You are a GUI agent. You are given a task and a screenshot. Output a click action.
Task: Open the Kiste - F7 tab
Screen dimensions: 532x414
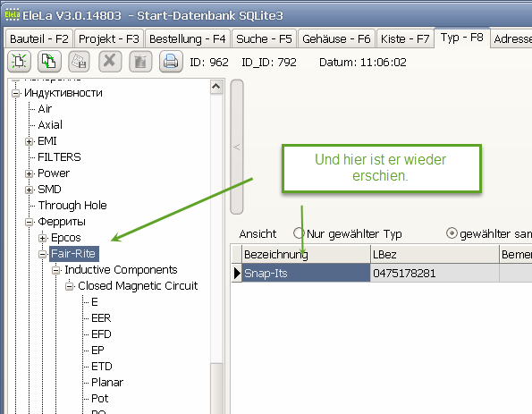(405, 38)
